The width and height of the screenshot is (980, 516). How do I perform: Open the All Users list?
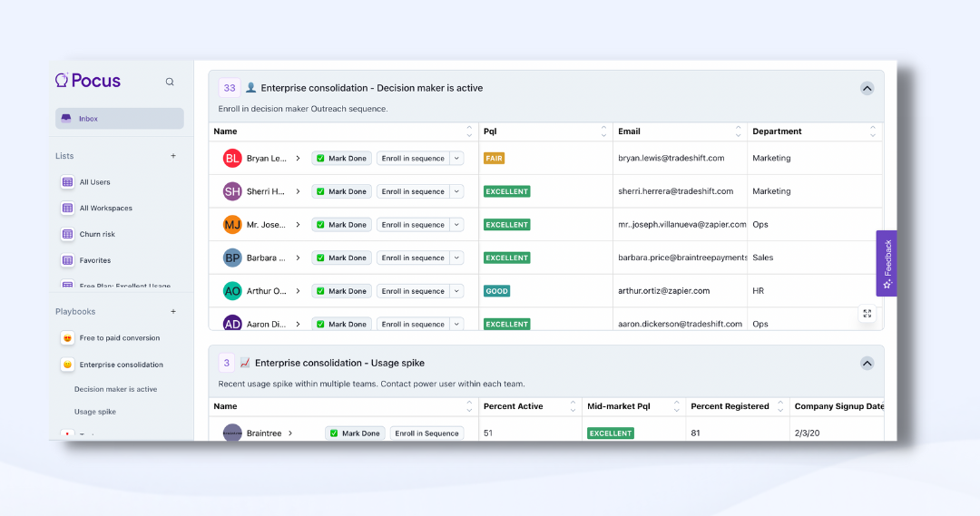point(95,181)
